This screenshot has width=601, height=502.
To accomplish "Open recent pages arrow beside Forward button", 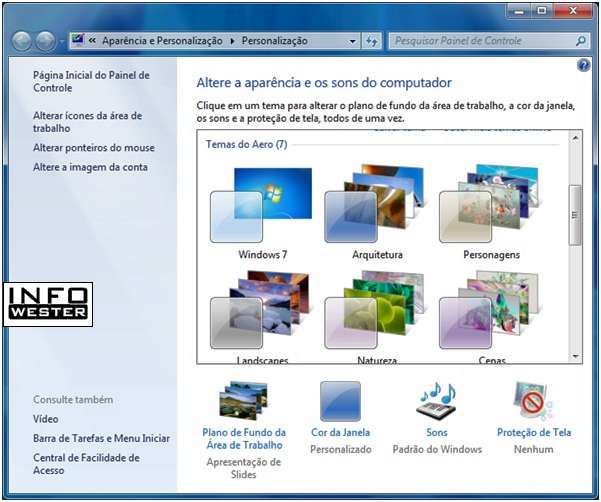I will pos(61,41).
